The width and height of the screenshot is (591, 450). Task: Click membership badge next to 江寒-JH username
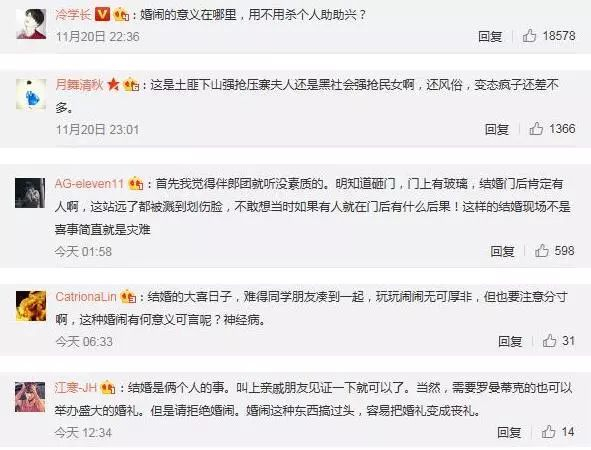(108, 387)
